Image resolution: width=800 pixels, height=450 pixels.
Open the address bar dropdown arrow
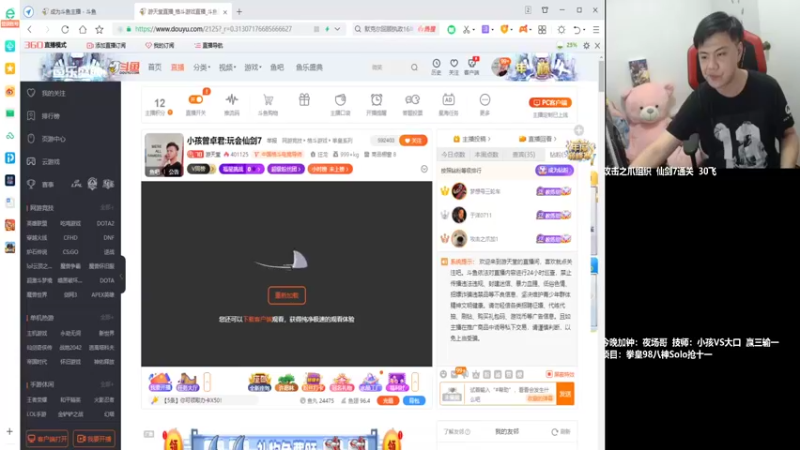click(x=337, y=30)
